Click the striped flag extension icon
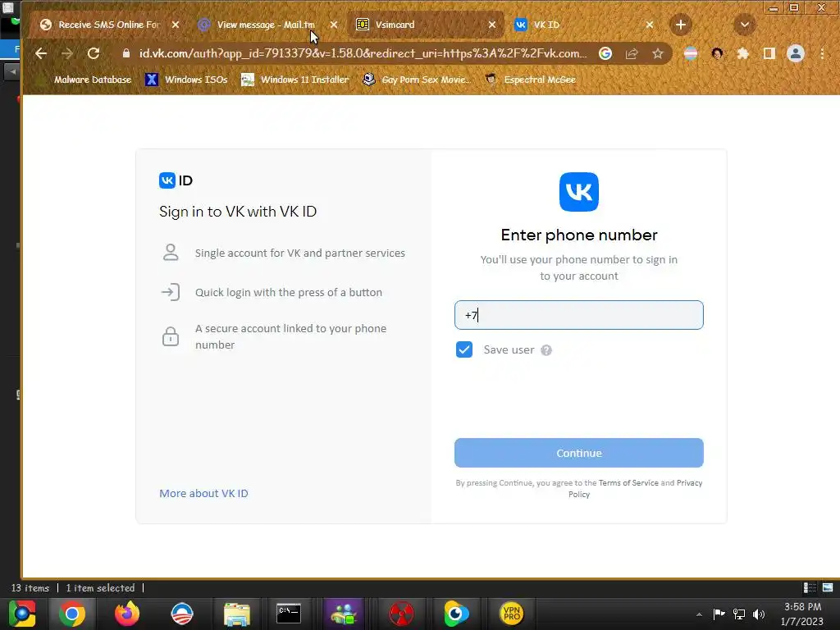Screen dimensions: 840x630 pyautogui.click(x=691, y=53)
